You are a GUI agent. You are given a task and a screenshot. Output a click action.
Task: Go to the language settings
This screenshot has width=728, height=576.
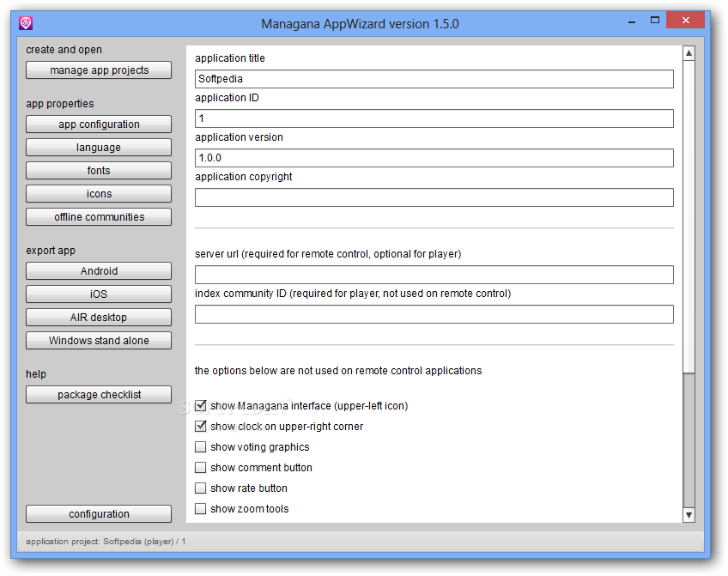coord(99,148)
